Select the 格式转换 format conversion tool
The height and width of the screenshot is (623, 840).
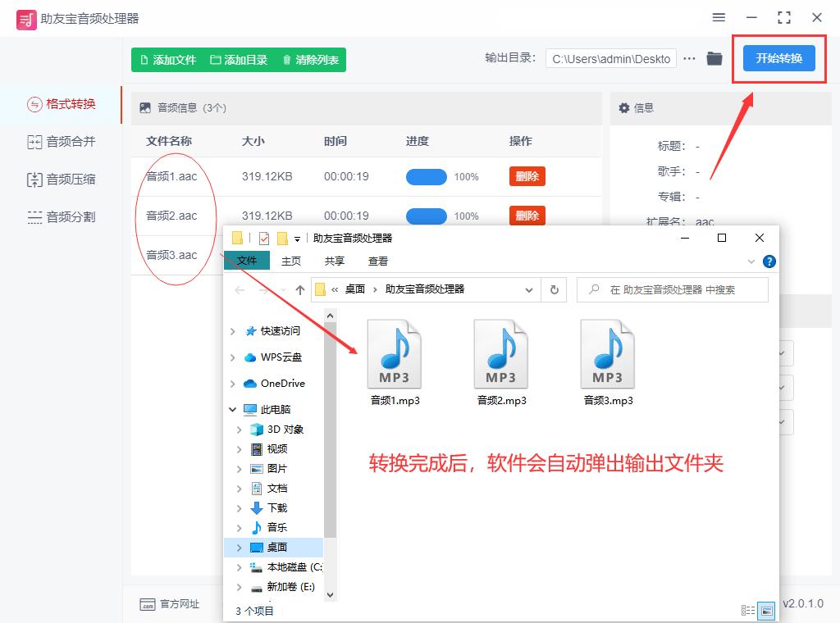(x=61, y=105)
